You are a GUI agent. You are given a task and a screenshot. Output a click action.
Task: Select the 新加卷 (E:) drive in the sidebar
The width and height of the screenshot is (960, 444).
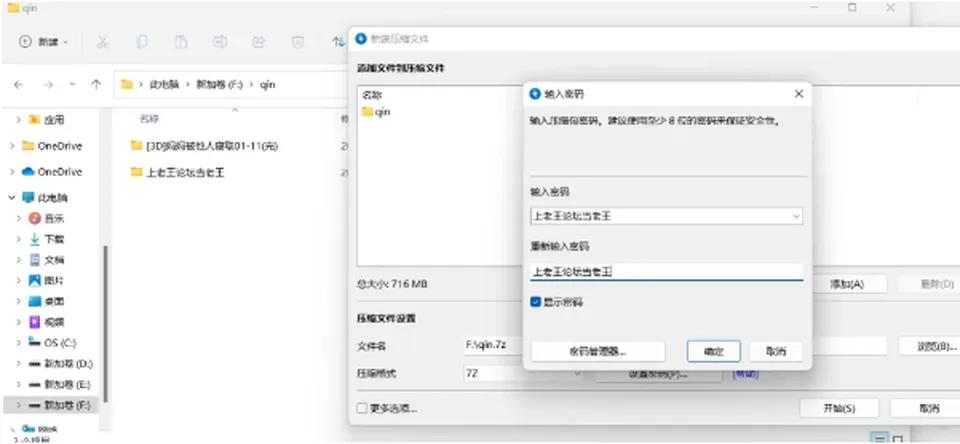point(67,385)
